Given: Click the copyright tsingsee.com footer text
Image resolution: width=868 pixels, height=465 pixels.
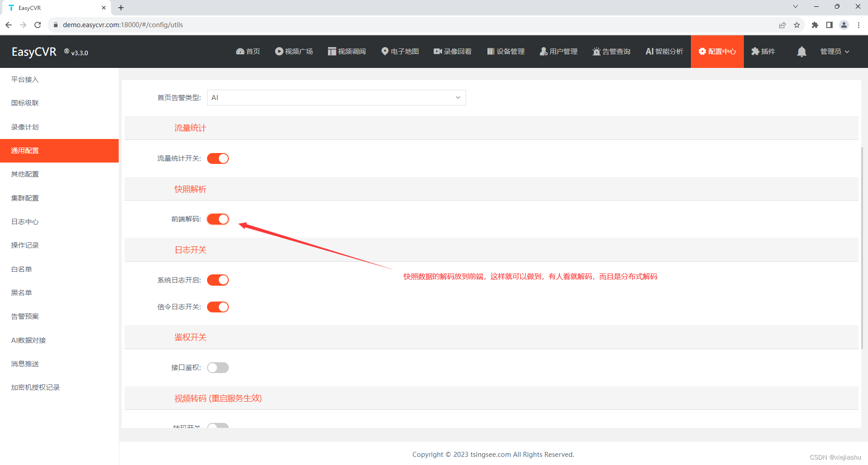Looking at the screenshot, I should click(x=493, y=455).
